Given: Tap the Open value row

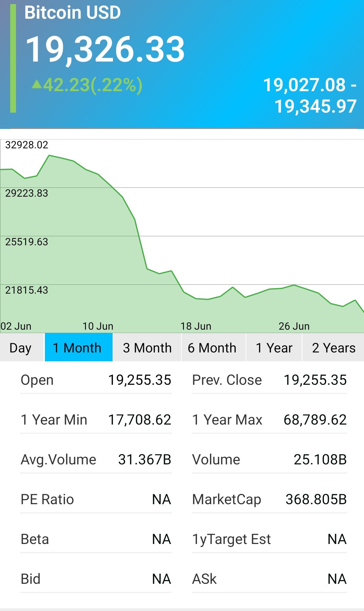Looking at the screenshot, I should pos(96,380).
